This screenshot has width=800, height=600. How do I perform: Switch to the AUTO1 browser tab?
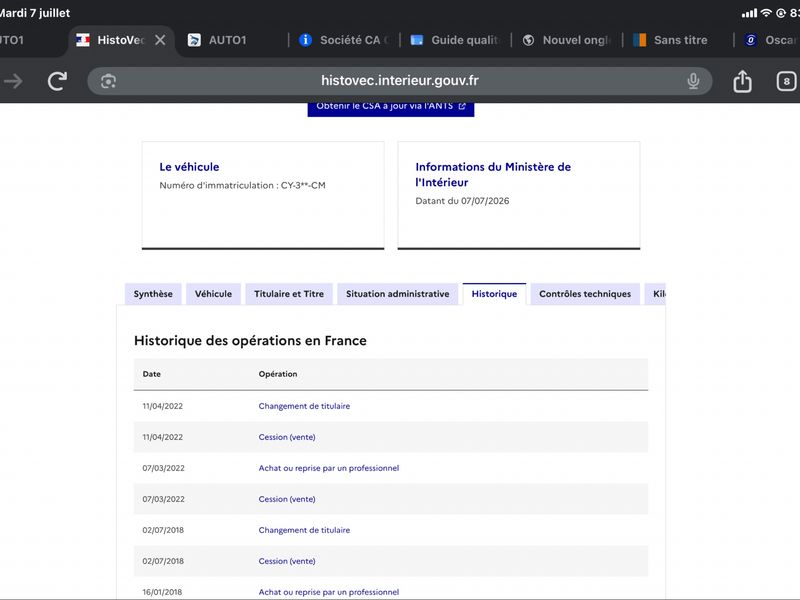228,40
